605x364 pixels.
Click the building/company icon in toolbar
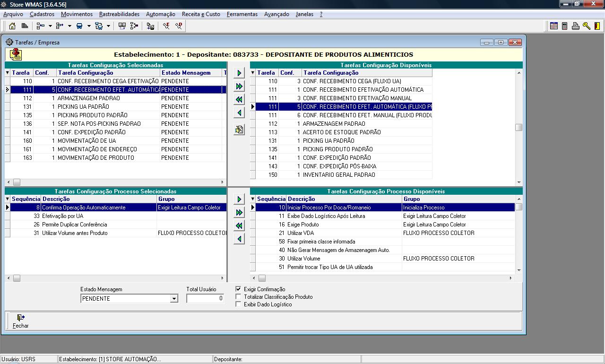point(25,26)
